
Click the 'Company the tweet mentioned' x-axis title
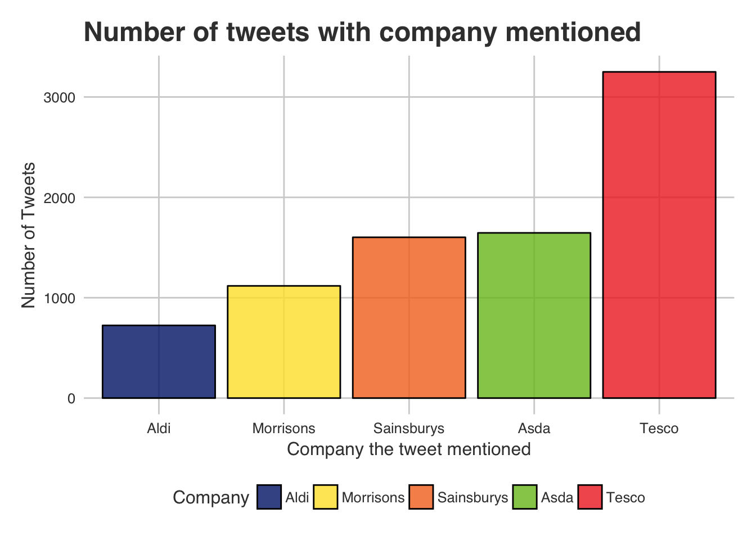point(409,449)
